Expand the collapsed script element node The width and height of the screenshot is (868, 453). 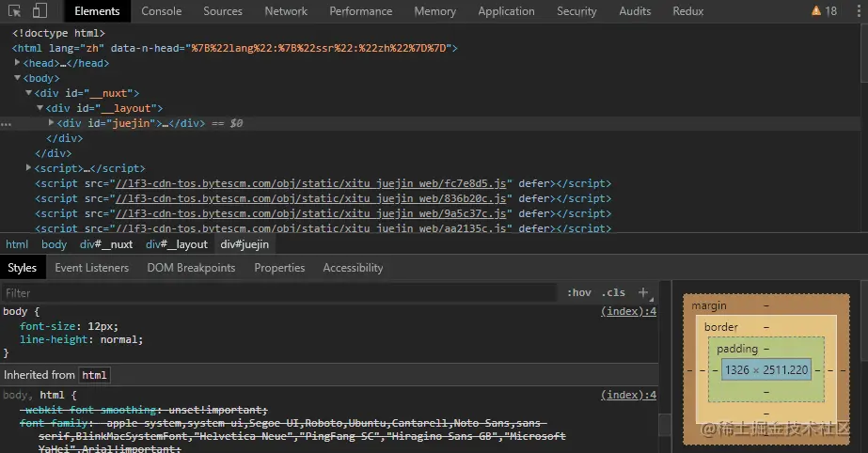pyautogui.click(x=28, y=167)
